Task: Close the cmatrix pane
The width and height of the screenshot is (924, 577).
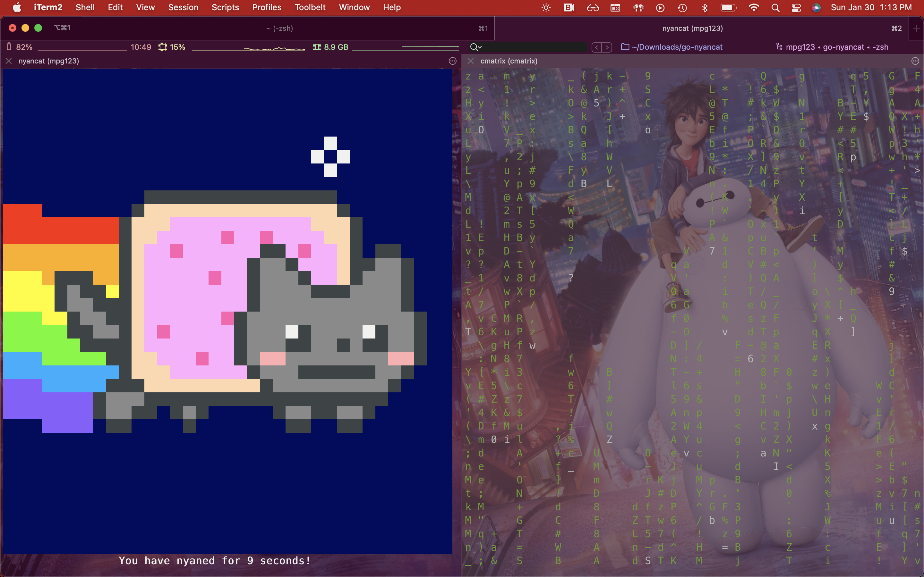Action: tap(471, 61)
